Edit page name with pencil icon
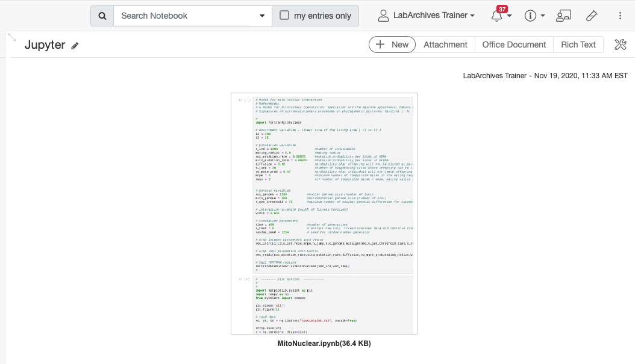This screenshot has height=364, width=635. pyautogui.click(x=75, y=46)
